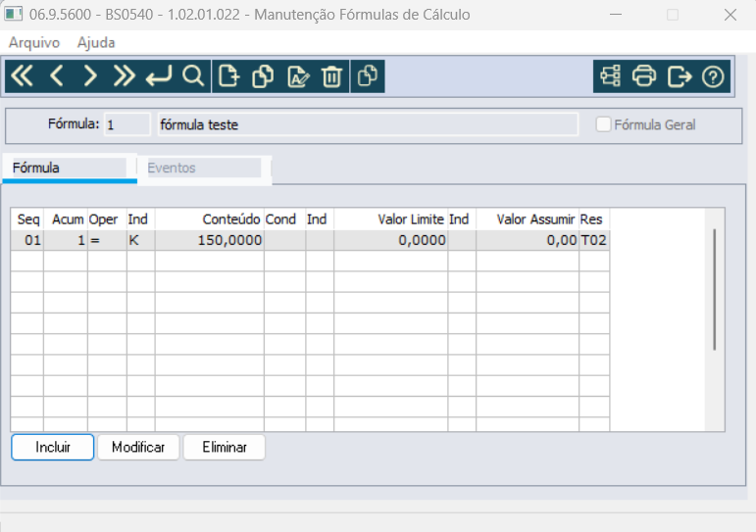Click the duplicate formula icon after trash
Image resolution: width=756 pixels, height=532 pixels.
pyautogui.click(x=368, y=76)
